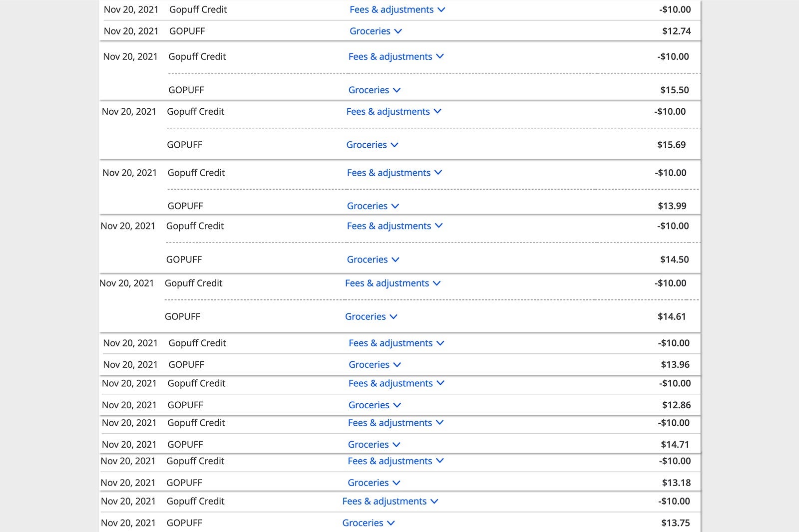Open Groceries category for $15.50 charge
This screenshot has width=799, height=532.
tap(375, 90)
